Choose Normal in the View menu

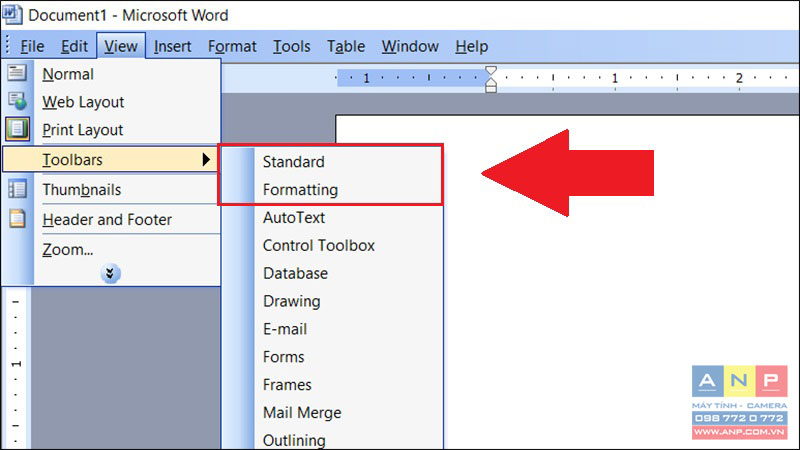click(x=111, y=74)
